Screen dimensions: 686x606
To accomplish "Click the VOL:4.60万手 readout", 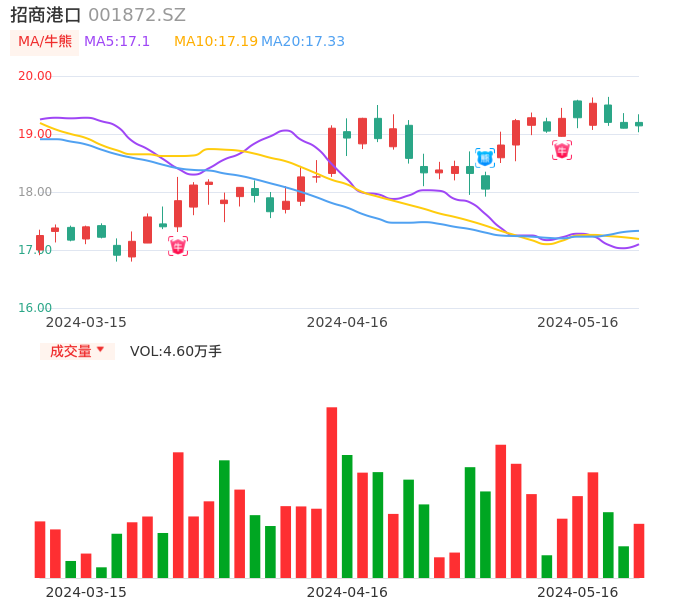I will click(176, 351).
